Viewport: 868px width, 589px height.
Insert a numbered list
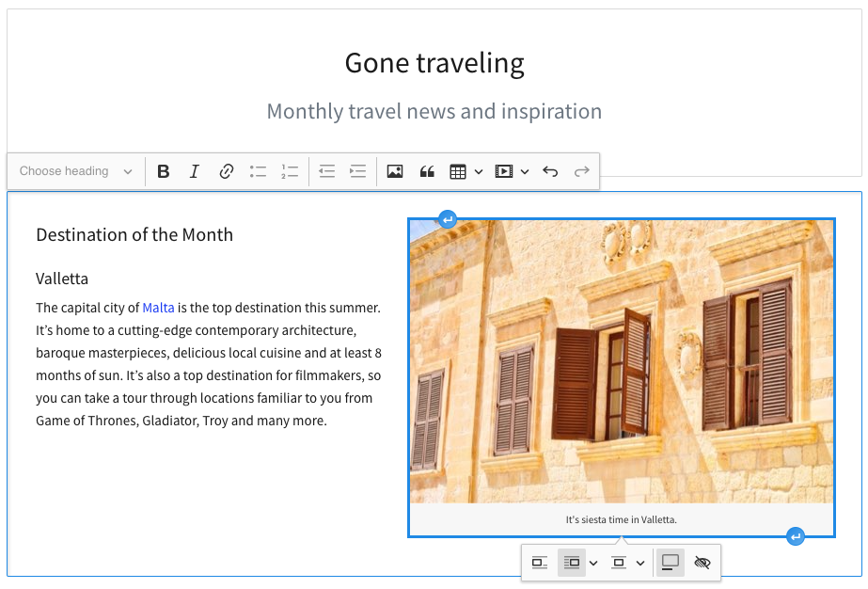coord(290,171)
